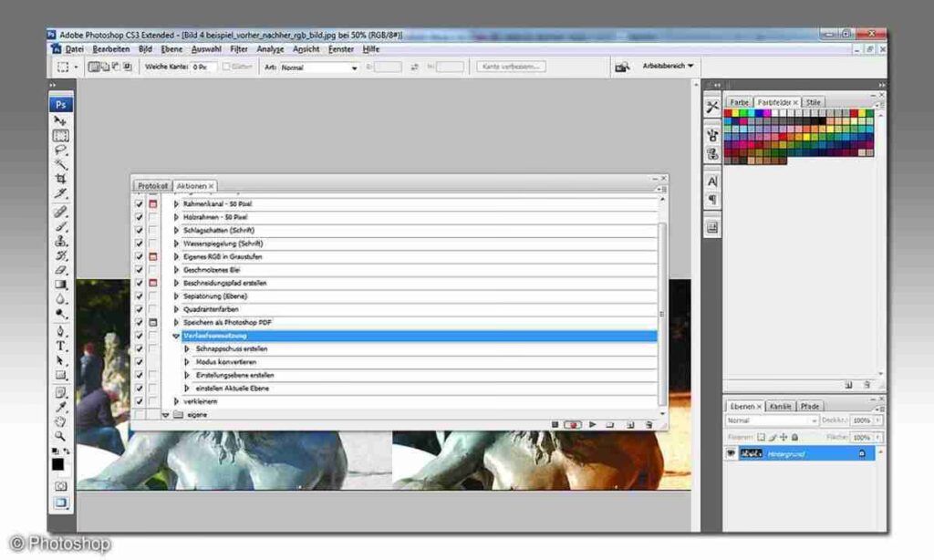
Task: Select the Lasso tool
Action: point(61,150)
